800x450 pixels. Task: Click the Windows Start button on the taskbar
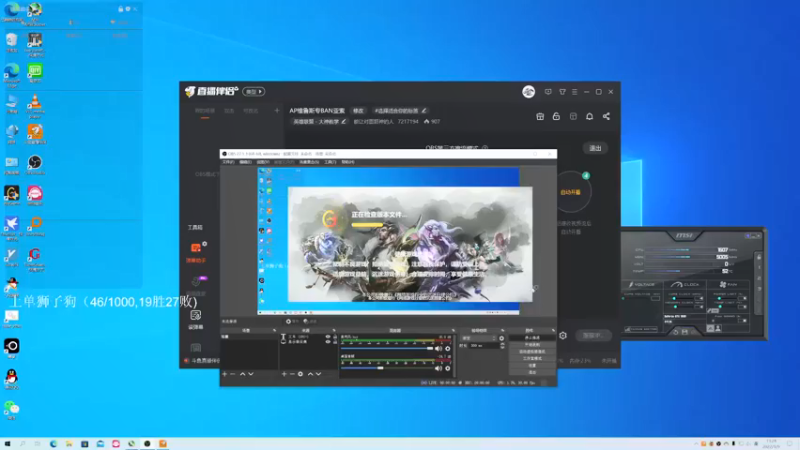click(7, 444)
